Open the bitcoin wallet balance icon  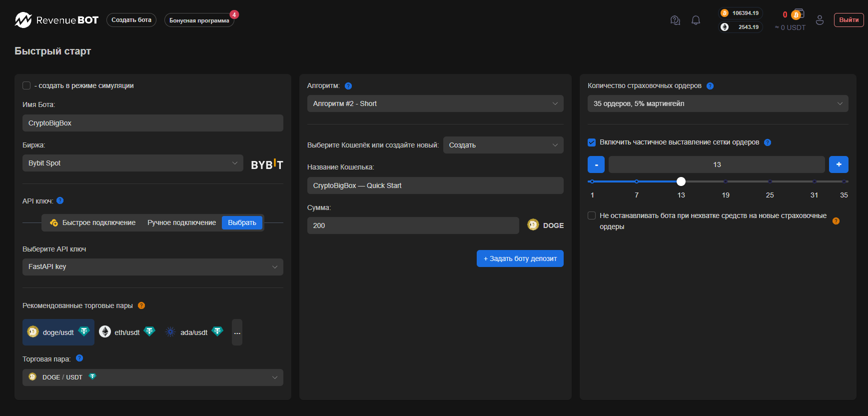point(797,14)
